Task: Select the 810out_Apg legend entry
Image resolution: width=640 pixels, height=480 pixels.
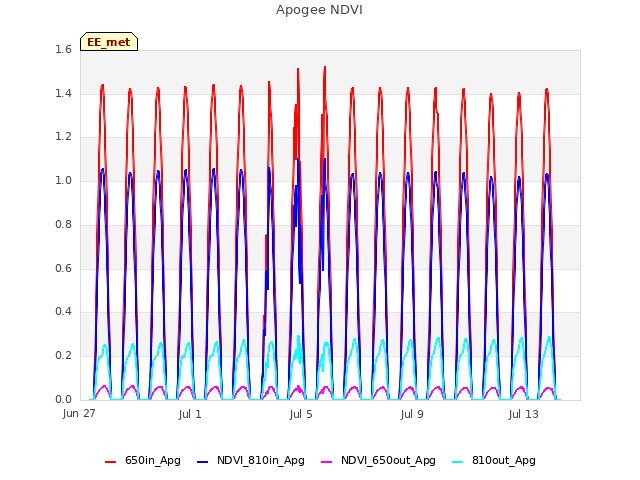Action: 494,461
